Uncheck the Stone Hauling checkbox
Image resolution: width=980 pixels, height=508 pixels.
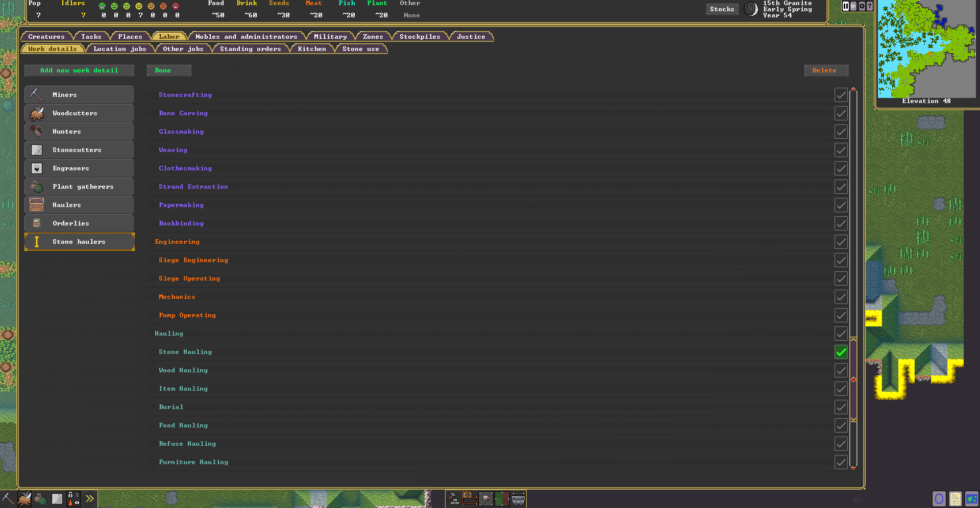click(x=841, y=352)
